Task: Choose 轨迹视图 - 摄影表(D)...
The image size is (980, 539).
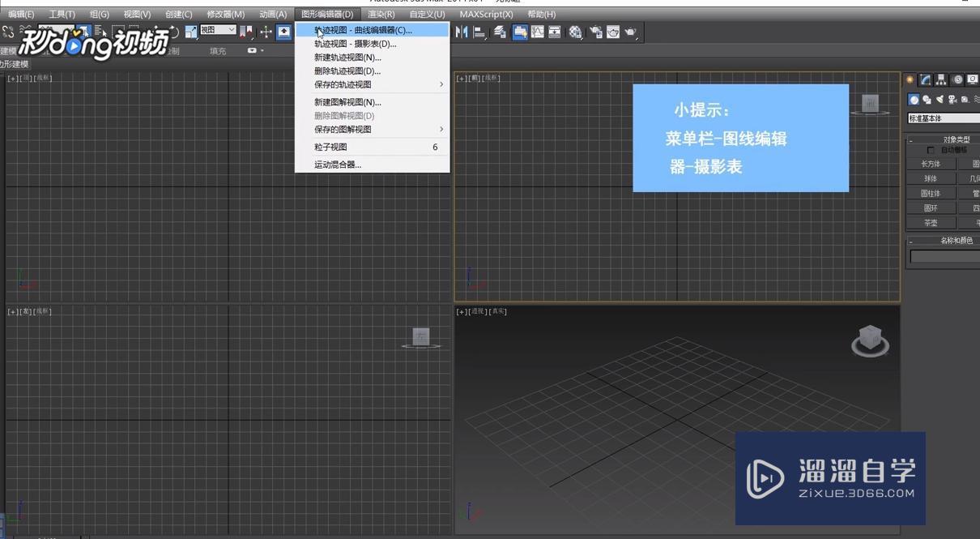Action: pyautogui.click(x=373, y=44)
